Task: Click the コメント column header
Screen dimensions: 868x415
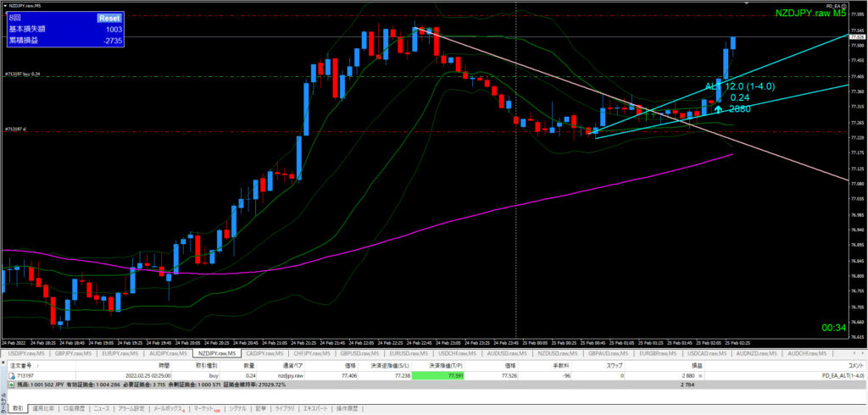Action: click(856, 366)
